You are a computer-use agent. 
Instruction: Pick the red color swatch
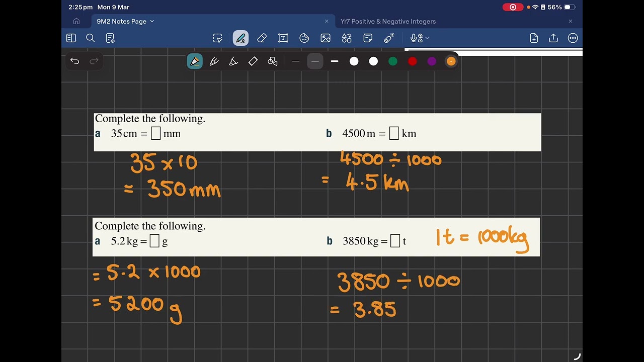pyautogui.click(x=413, y=61)
